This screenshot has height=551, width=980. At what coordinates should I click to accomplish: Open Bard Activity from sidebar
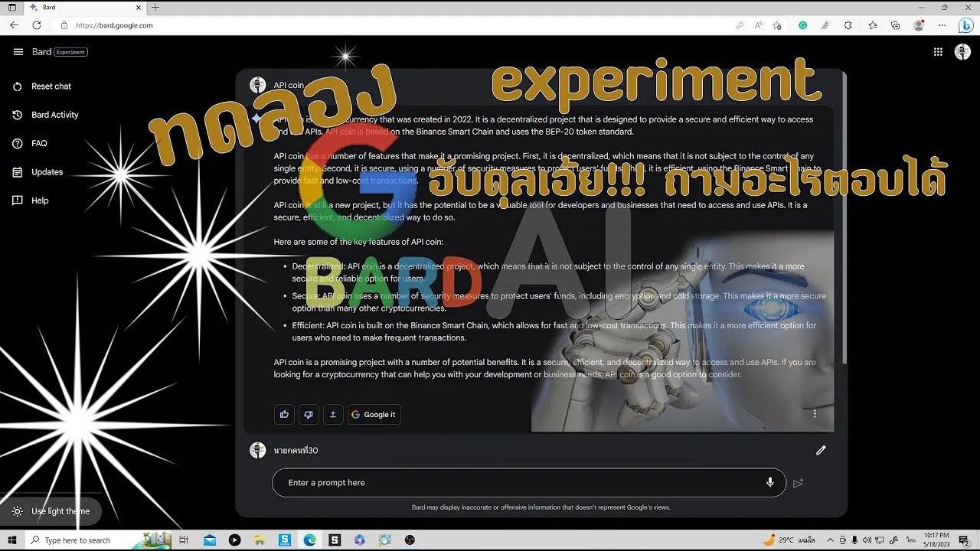46,115
